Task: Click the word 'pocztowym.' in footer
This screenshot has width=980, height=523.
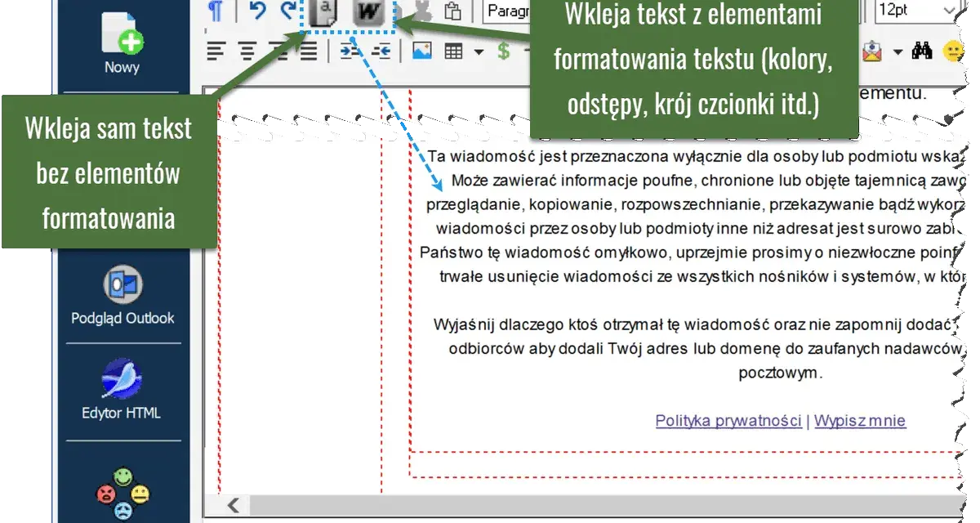Action: point(780,373)
